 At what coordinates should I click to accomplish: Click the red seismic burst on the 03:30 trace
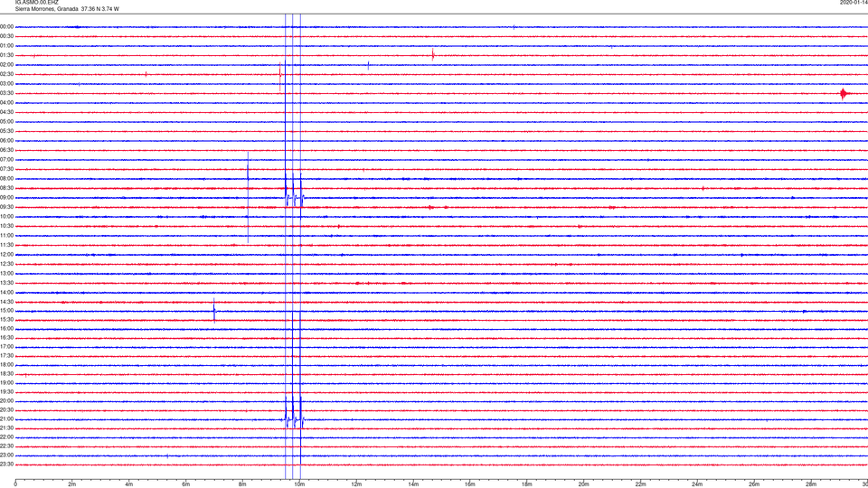pos(844,93)
